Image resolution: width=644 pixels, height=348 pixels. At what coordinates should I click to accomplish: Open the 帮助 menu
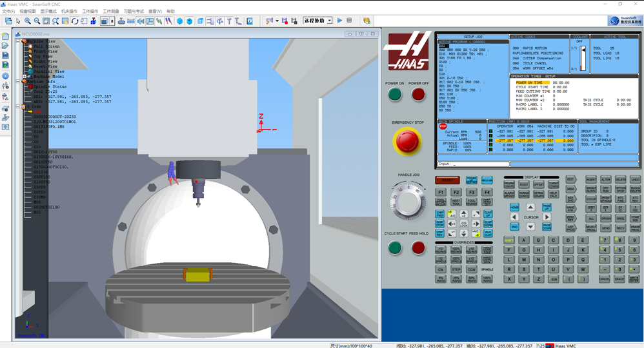170,12
